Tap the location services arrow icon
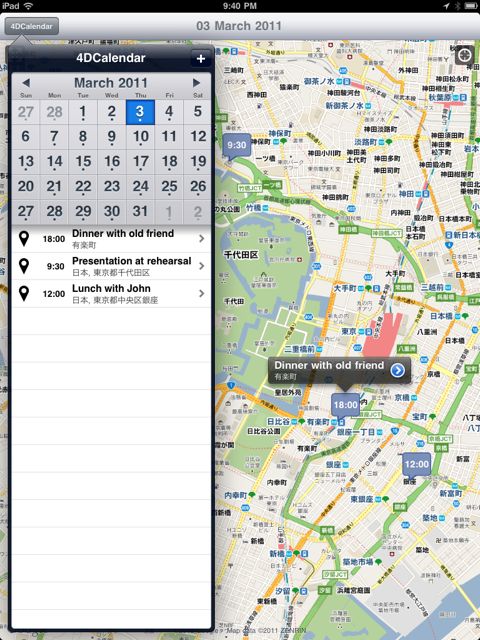Viewport: 480px width, 640px height. 447,6
